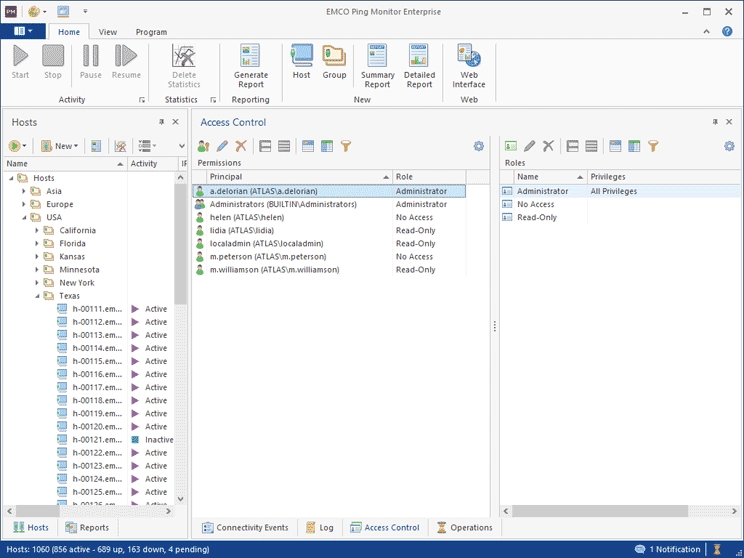Image resolution: width=744 pixels, height=558 pixels.
Task: Expand the Florida group
Action: point(37,243)
